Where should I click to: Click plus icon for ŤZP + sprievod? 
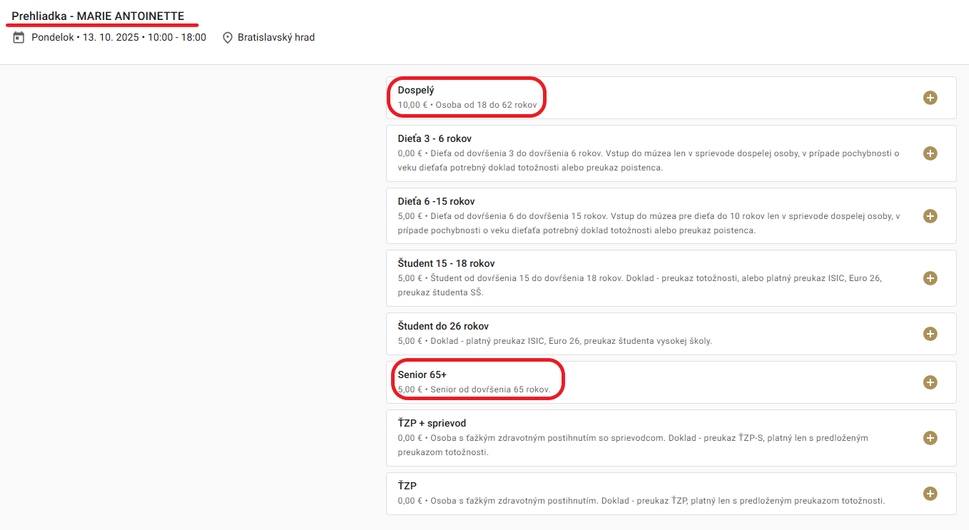(930, 438)
